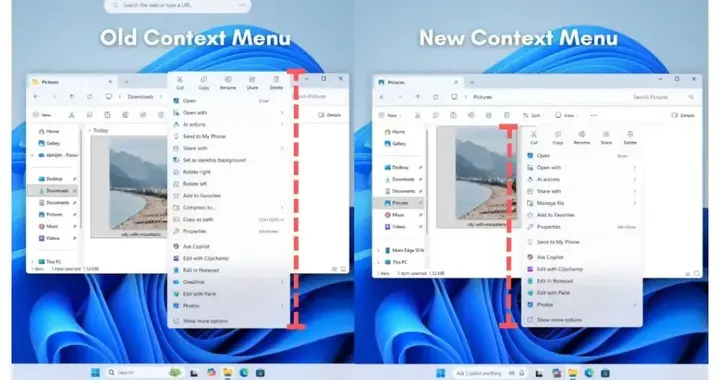Switch to large-thumbnails view in new-menu Explorer status bar

(697, 273)
